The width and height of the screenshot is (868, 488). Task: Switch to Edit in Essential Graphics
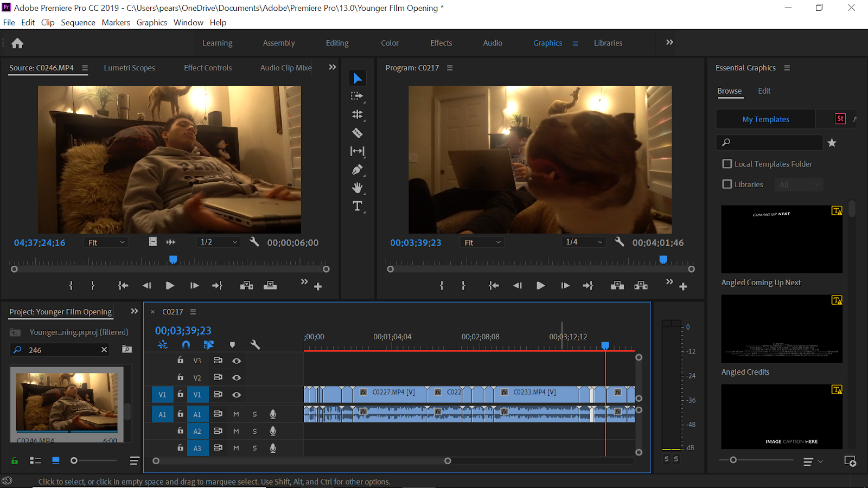[764, 91]
